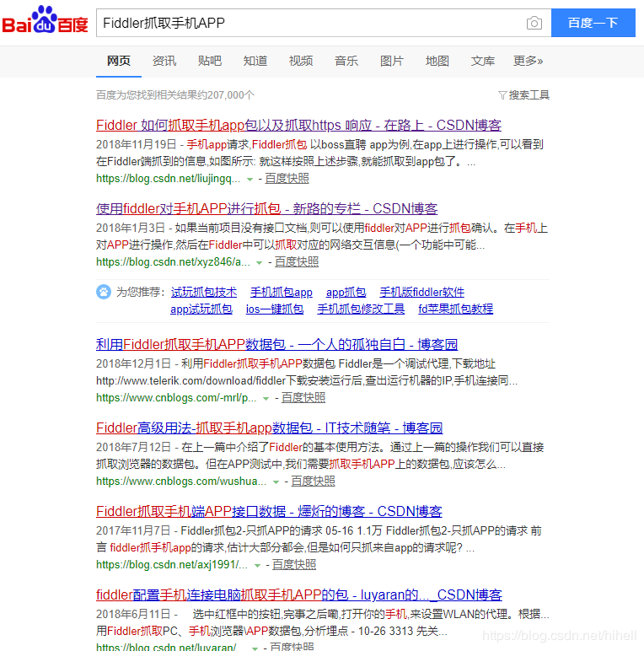Select the 图片 tab

click(392, 61)
